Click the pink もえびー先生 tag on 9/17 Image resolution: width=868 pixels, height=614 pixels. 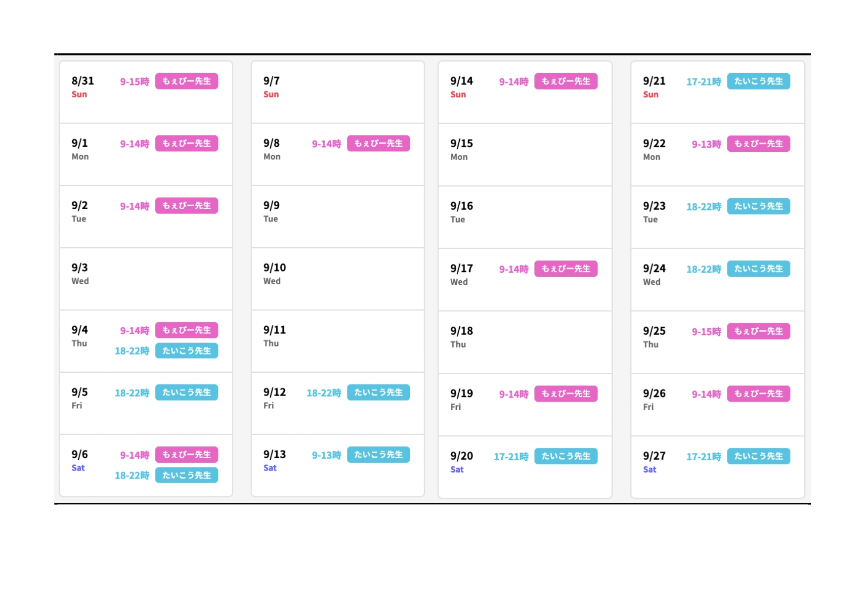point(565,268)
